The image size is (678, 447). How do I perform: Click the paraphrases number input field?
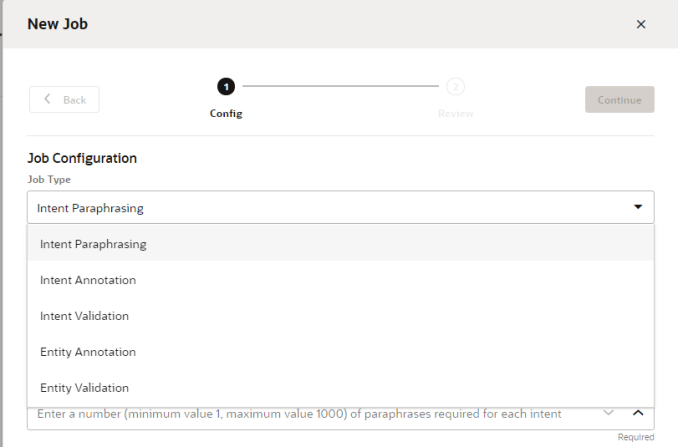pyautogui.click(x=300, y=413)
